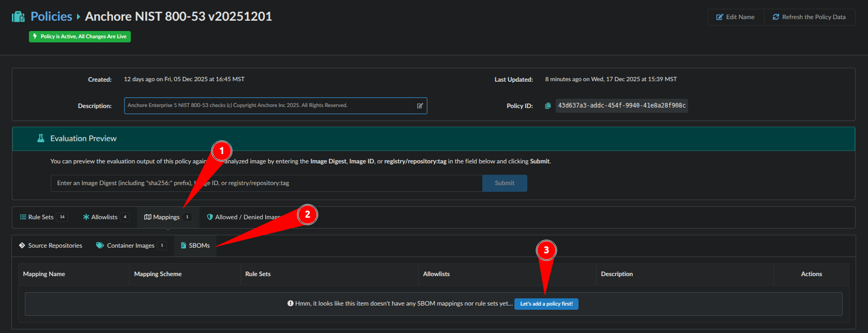Go back via Policies breadcrumb link

pyautogui.click(x=51, y=17)
